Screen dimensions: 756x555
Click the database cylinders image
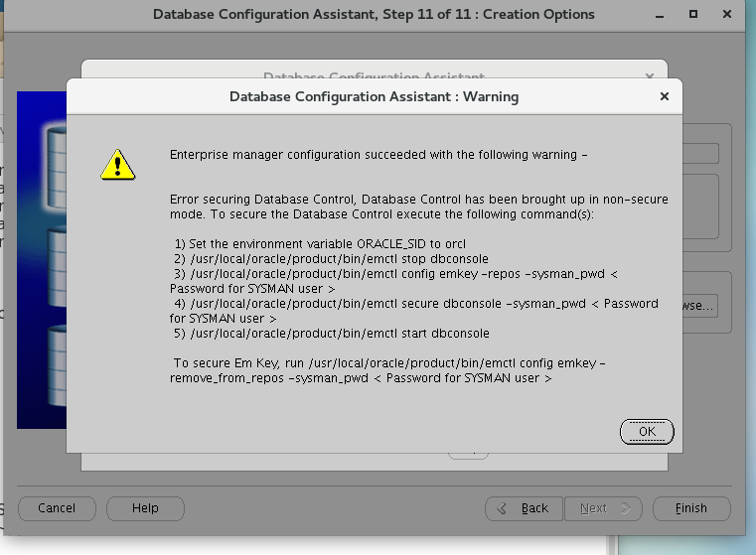(x=42, y=260)
